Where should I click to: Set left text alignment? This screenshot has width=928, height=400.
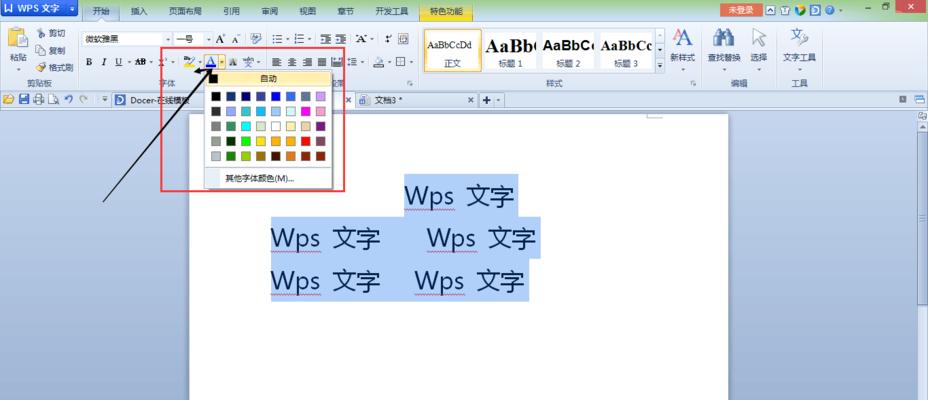(x=276, y=62)
